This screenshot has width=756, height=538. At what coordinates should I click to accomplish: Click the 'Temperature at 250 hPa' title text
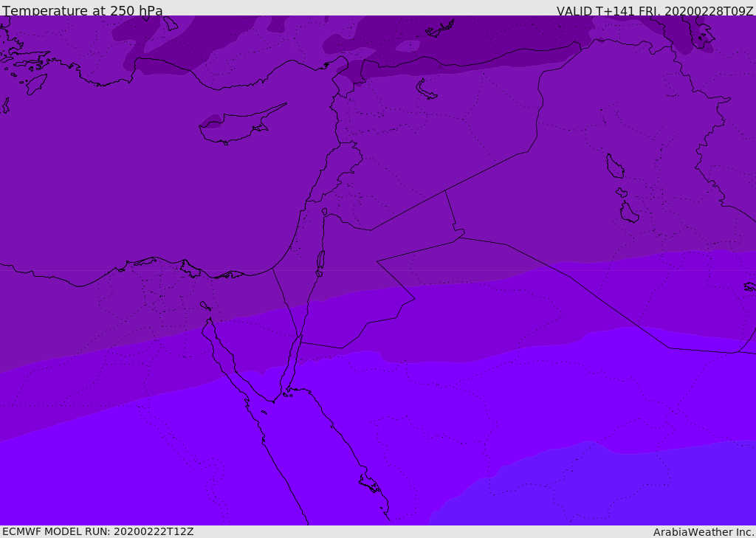[x=83, y=10]
